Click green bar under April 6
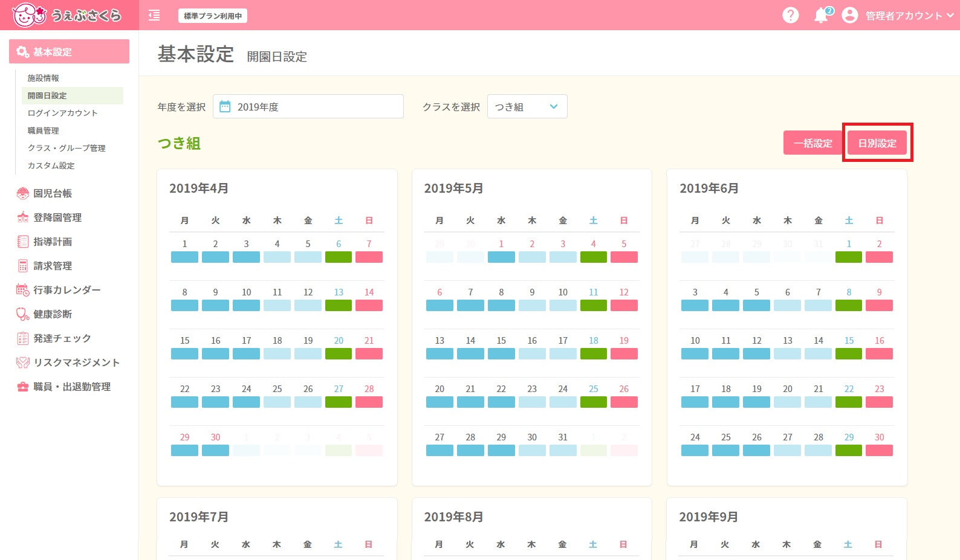 (x=339, y=257)
